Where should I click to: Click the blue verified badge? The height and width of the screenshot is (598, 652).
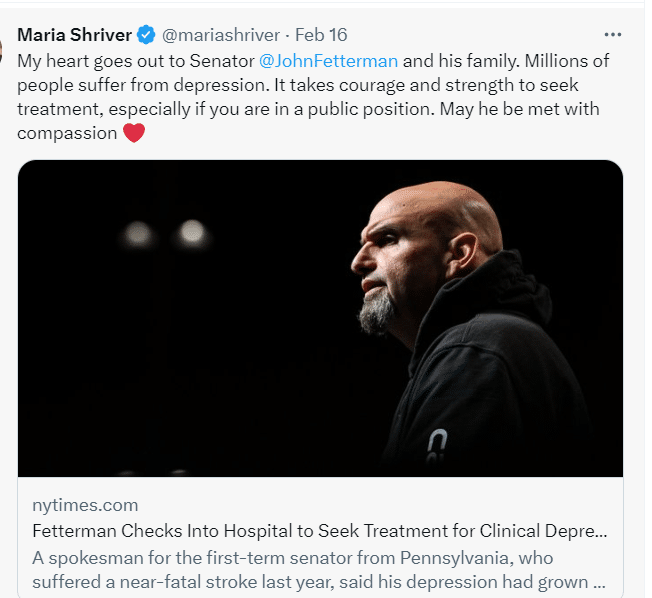click(146, 35)
